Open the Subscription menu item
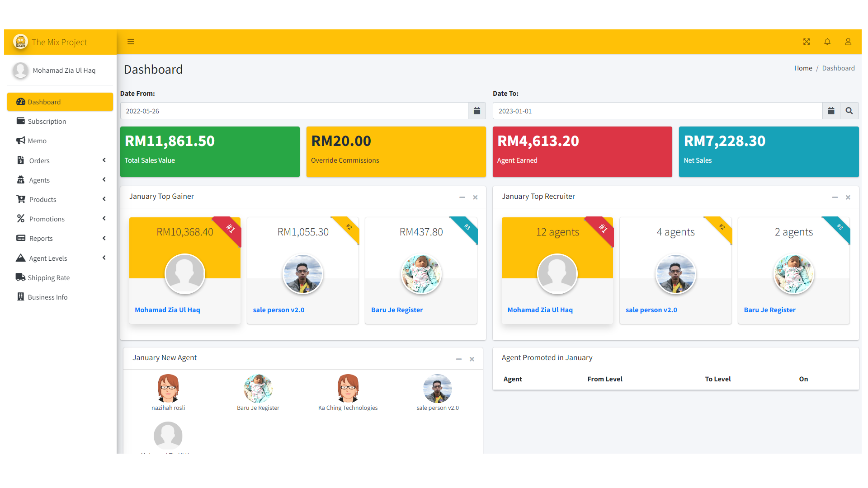868x488 pixels. 47,122
